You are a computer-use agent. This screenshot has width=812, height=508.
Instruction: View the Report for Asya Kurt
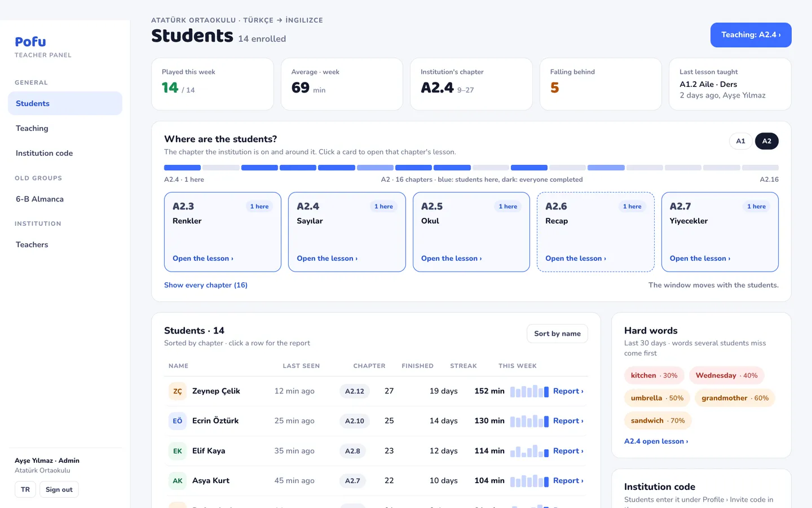pos(568,481)
